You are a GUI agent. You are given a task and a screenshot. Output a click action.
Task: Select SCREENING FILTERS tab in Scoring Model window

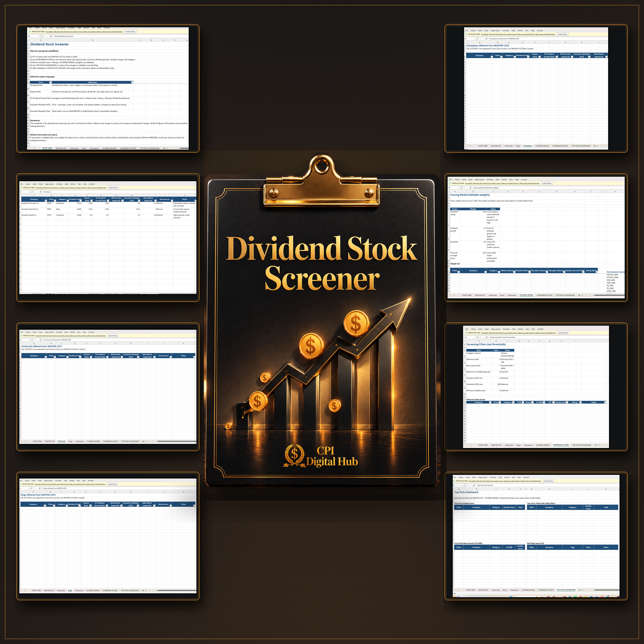point(545,295)
